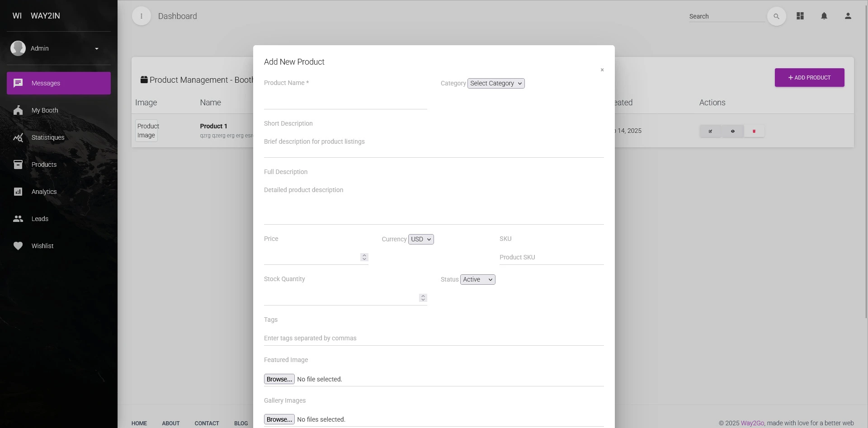Click the ADD PRODUCT button
The height and width of the screenshot is (428, 868).
809,77
